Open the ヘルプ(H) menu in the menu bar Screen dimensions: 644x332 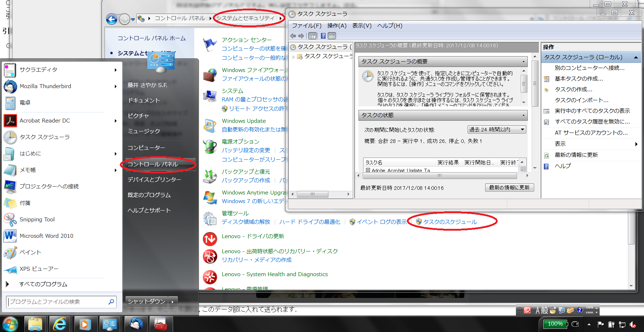[x=390, y=26]
